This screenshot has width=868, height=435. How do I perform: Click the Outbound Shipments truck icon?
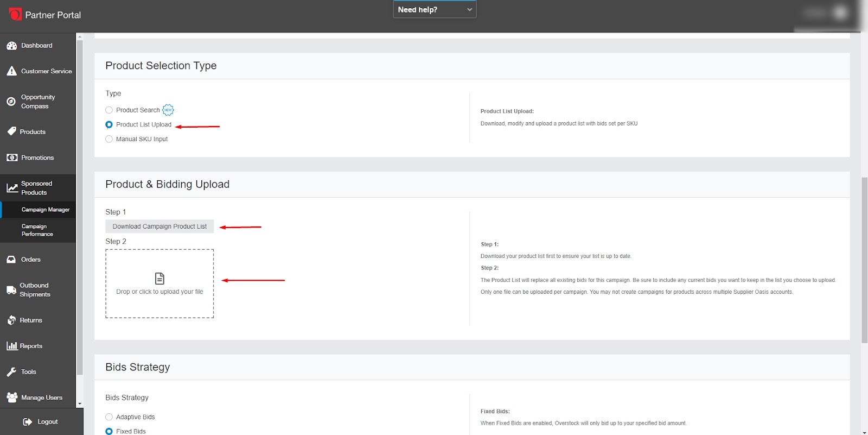(x=11, y=290)
